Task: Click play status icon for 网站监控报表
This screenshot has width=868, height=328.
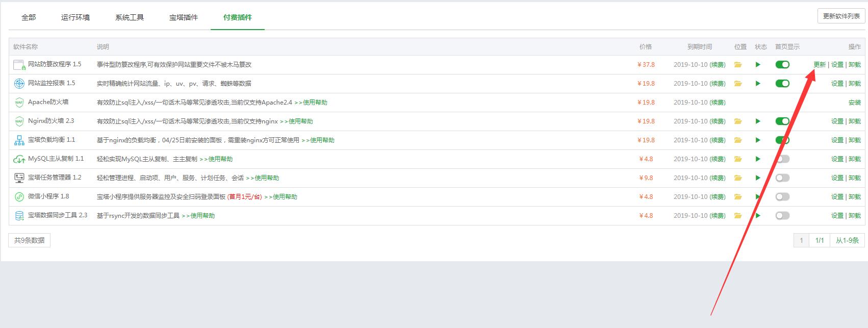Action: tap(758, 84)
